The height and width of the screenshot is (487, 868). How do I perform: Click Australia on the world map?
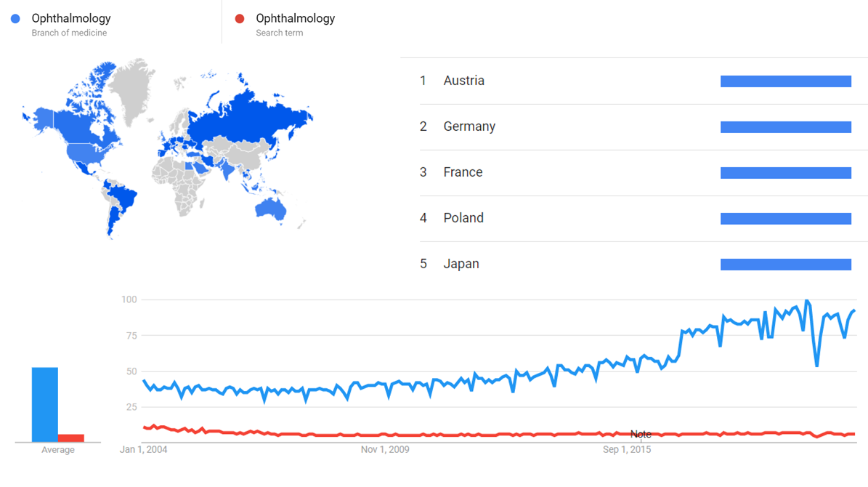click(270, 209)
